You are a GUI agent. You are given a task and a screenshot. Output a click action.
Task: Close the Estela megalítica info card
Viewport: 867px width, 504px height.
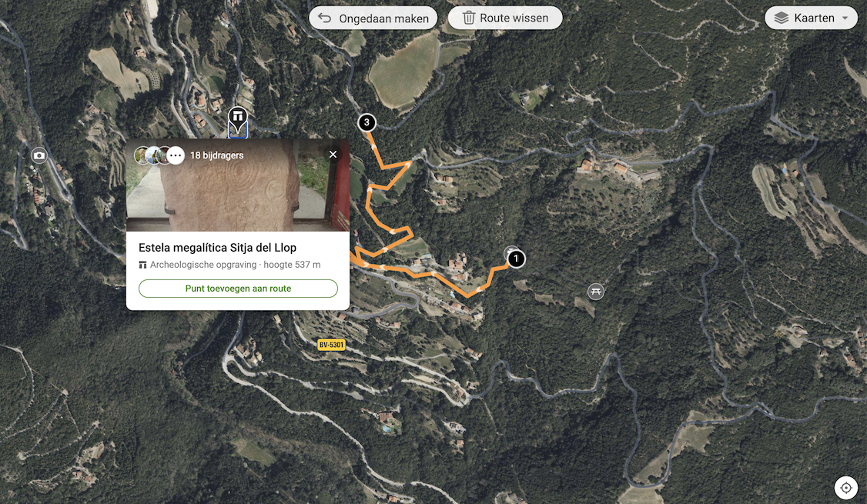333,154
